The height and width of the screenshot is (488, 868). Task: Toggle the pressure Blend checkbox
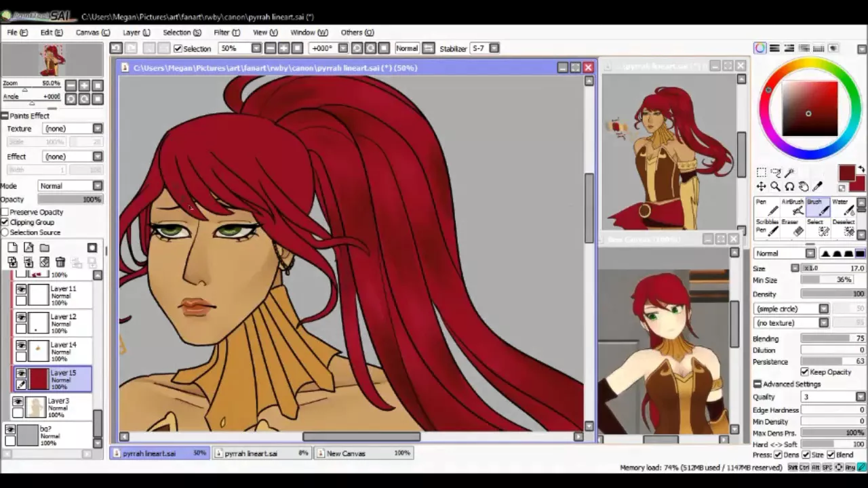click(831, 455)
